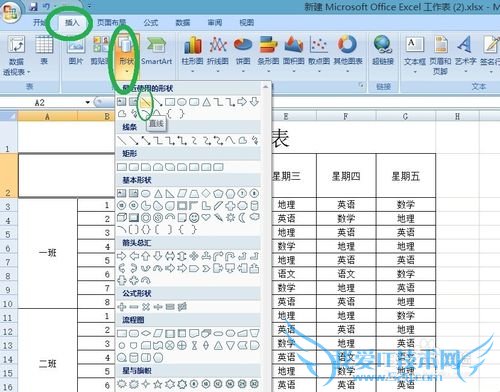Open the 数据 data tab
This screenshot has width=500, height=392.
click(183, 22)
